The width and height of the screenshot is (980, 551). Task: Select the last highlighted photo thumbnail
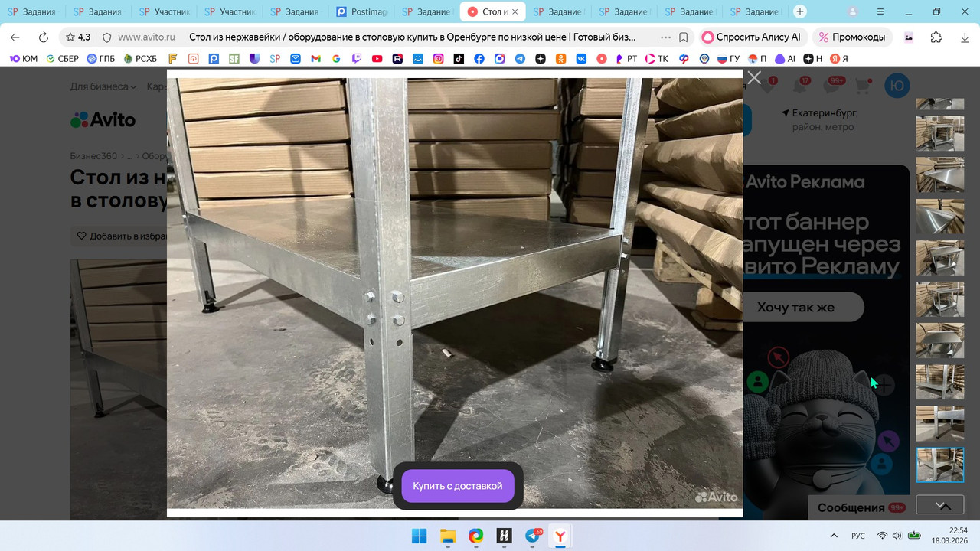tap(940, 465)
